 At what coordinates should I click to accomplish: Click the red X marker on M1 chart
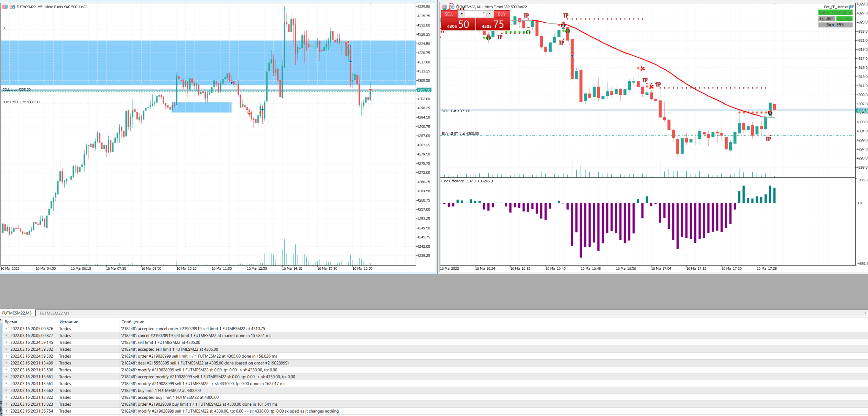tap(642, 69)
